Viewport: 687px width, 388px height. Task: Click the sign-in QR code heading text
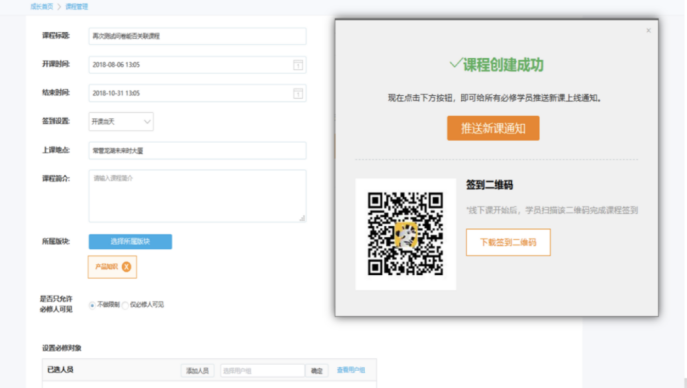[x=489, y=185]
